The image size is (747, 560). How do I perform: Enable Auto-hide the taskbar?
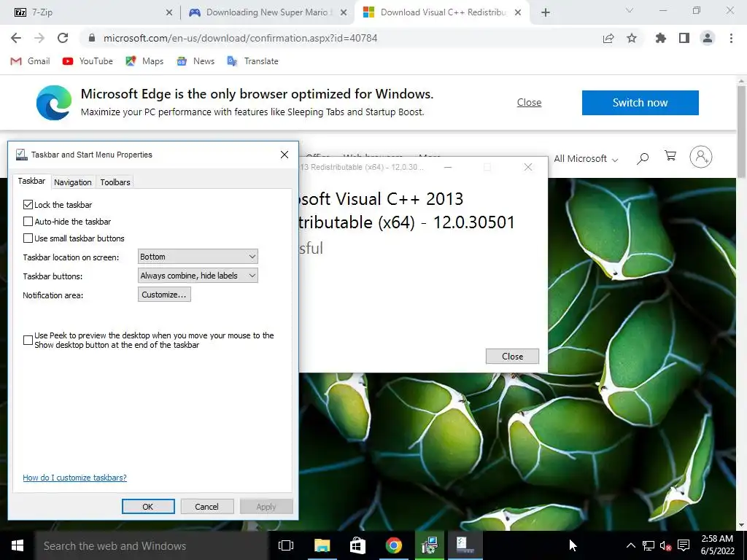point(28,222)
